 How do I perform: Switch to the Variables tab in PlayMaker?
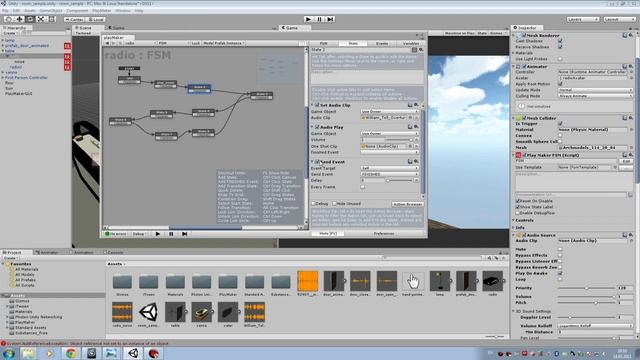click(411, 43)
